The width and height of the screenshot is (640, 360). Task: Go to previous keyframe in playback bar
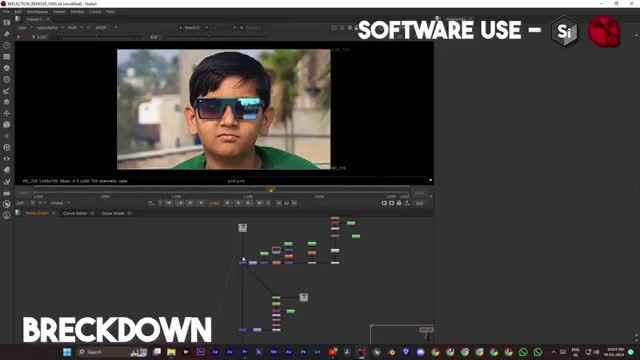[180, 203]
